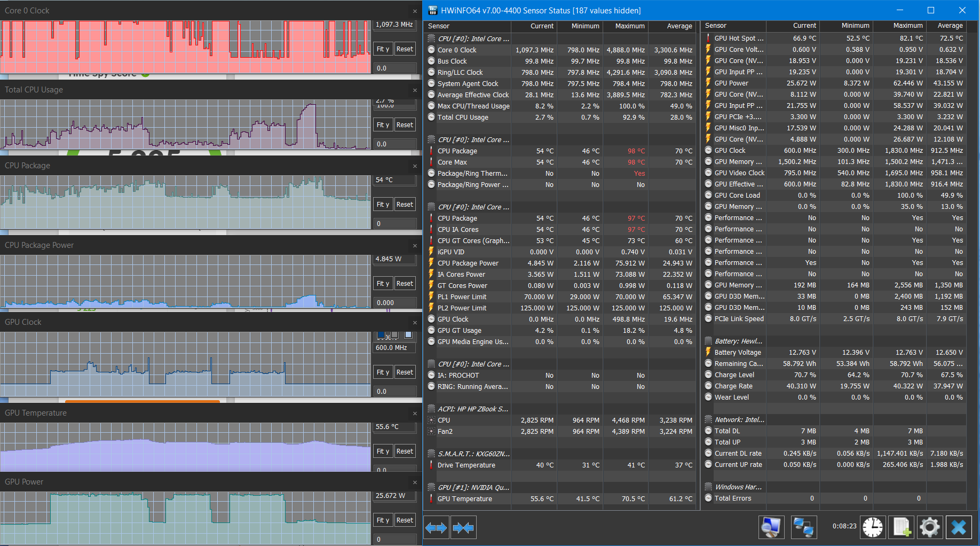Pick the dark blue swatch in GPU Clock graph
Screen dimensions: 980x546
pyautogui.click(x=381, y=335)
